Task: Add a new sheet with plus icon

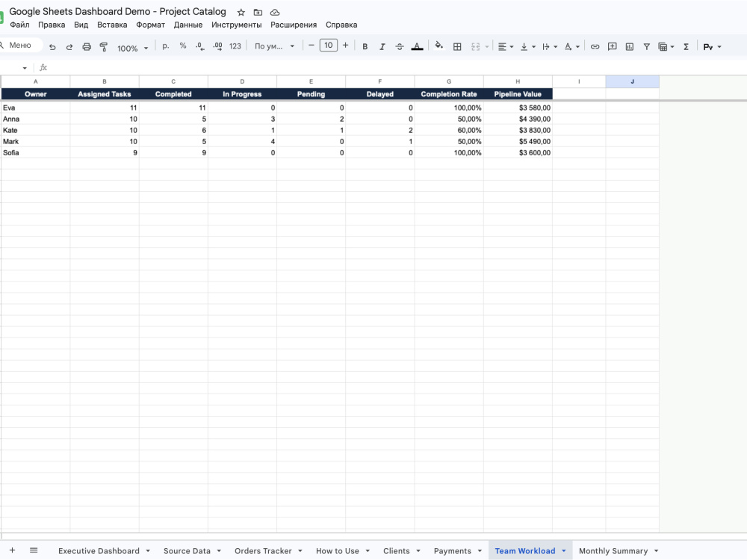Action: coord(13,550)
